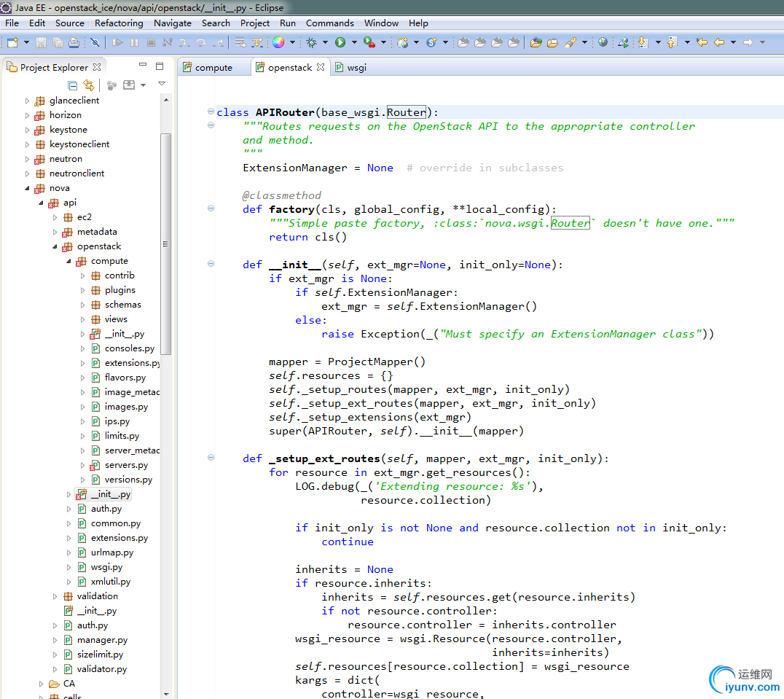Select urlmap.py in Project Explorer

[x=112, y=552]
